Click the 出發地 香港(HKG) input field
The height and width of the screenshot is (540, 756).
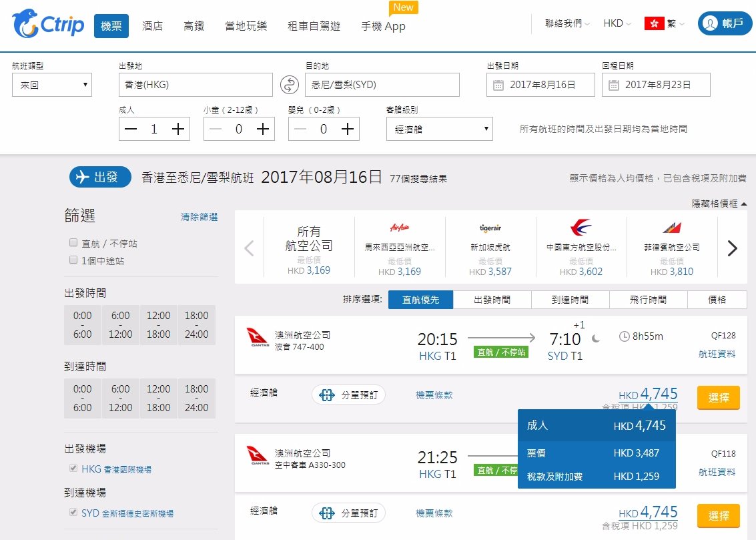click(x=196, y=85)
